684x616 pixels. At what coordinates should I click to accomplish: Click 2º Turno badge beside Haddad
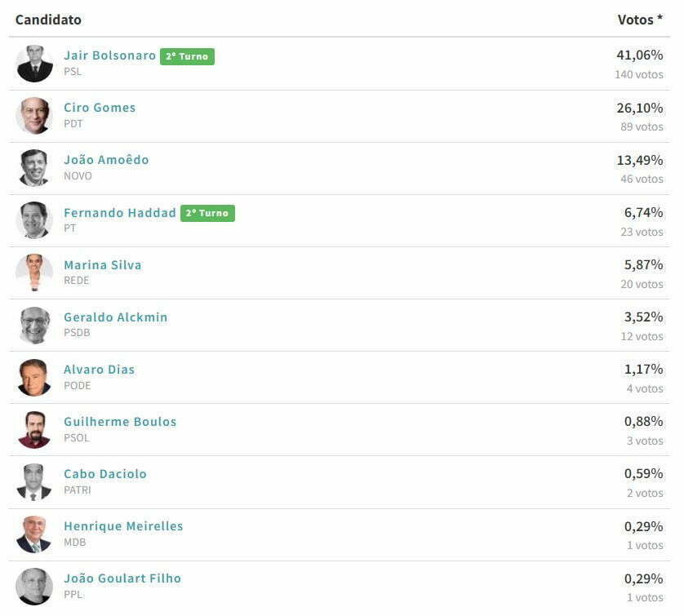coord(207,213)
